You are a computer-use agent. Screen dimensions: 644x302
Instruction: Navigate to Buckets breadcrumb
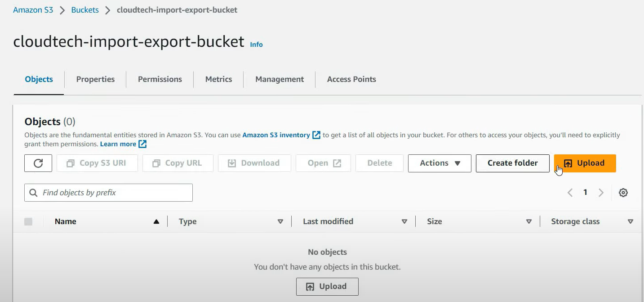point(85,10)
